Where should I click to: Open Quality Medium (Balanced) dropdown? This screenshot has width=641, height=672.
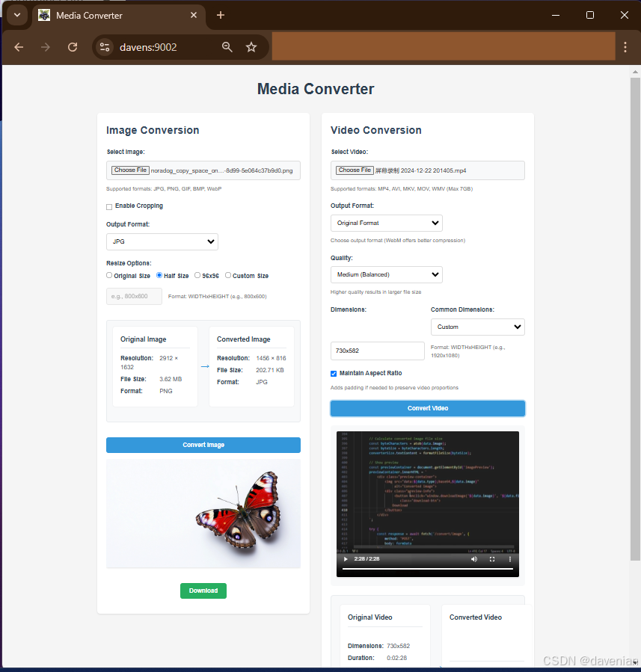[386, 275]
